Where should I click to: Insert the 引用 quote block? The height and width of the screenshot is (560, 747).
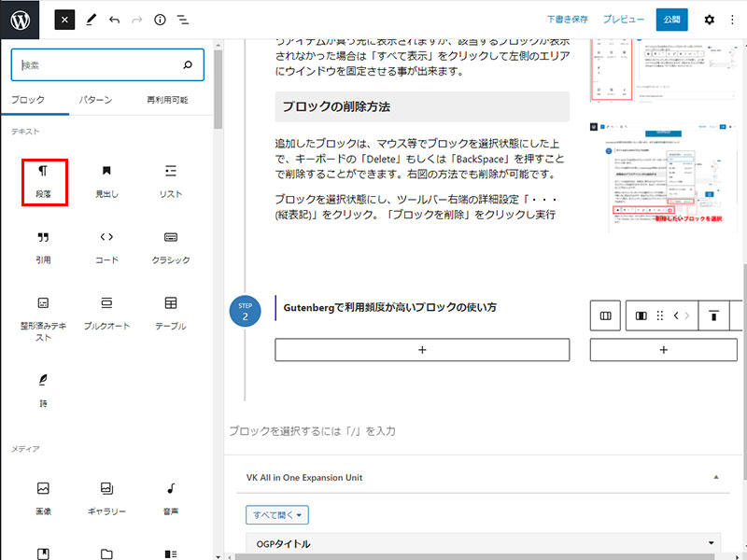pyautogui.click(x=43, y=247)
